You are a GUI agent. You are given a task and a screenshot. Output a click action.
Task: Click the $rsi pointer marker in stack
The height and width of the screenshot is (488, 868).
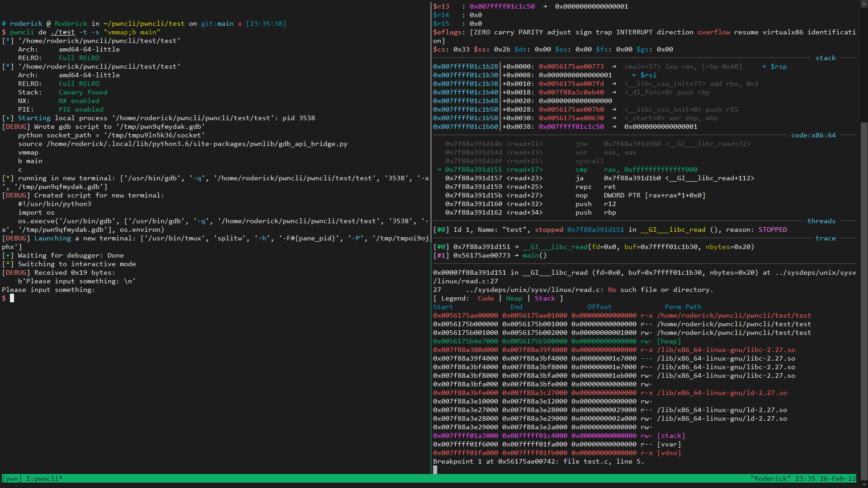(648, 75)
